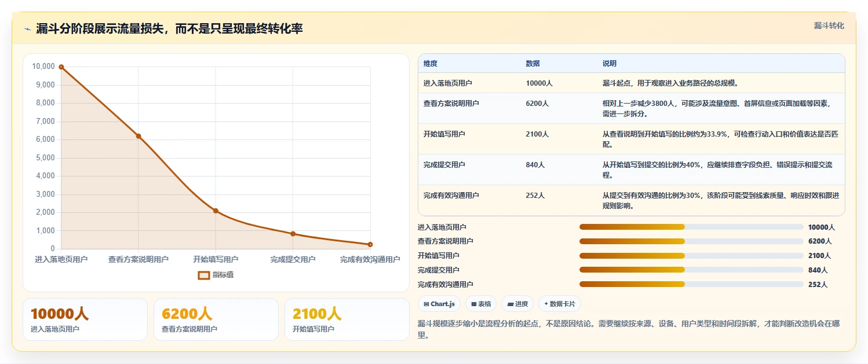Click the footer paragraph starting 漏斗规模逐步缩小
The height and width of the screenshot is (364, 868).
point(629,329)
